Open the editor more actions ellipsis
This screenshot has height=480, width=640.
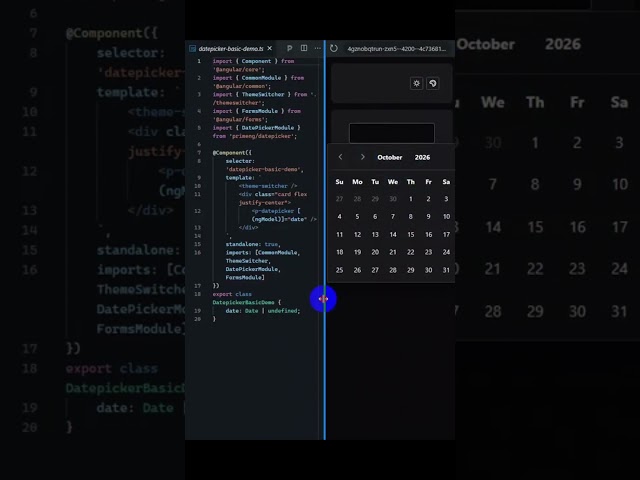click(318, 48)
